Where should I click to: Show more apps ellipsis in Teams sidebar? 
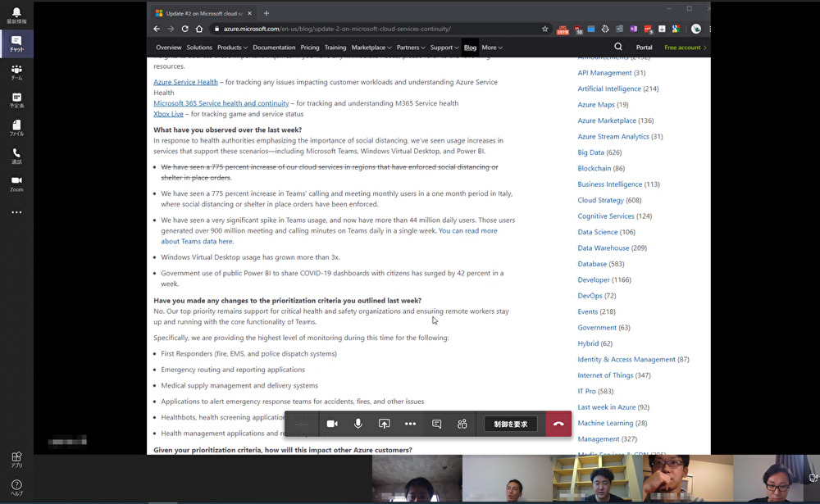click(16, 212)
